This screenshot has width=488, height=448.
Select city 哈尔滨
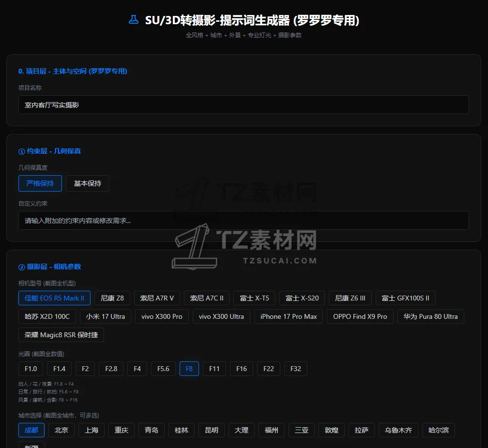click(439, 430)
